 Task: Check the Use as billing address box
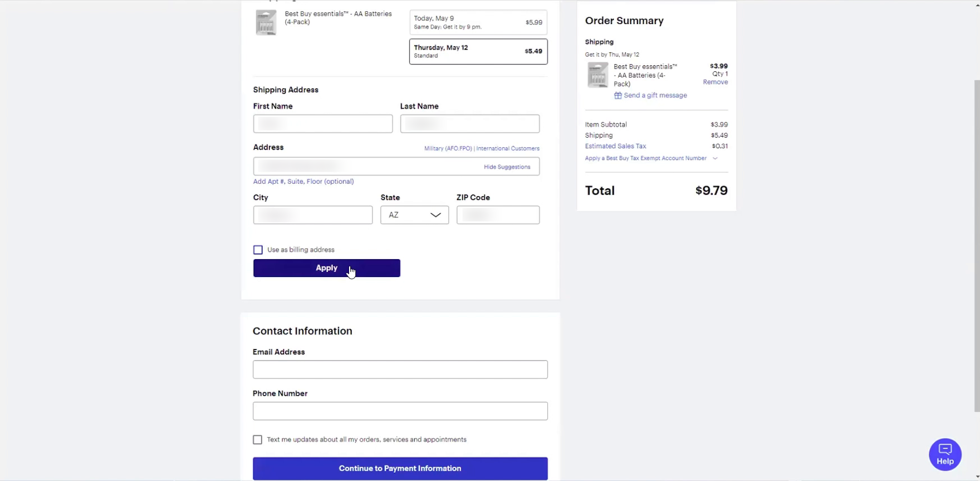(x=258, y=250)
